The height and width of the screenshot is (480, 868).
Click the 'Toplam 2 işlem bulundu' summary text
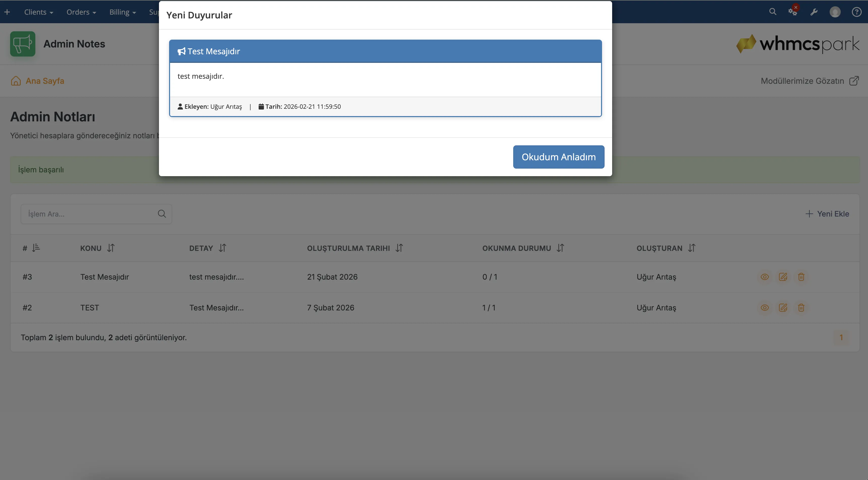point(104,337)
